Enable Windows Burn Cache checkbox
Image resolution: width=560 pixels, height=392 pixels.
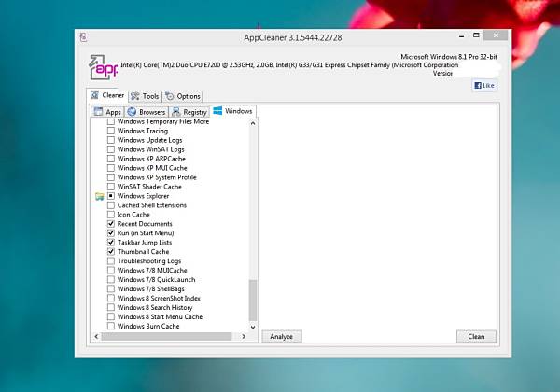click(x=111, y=326)
